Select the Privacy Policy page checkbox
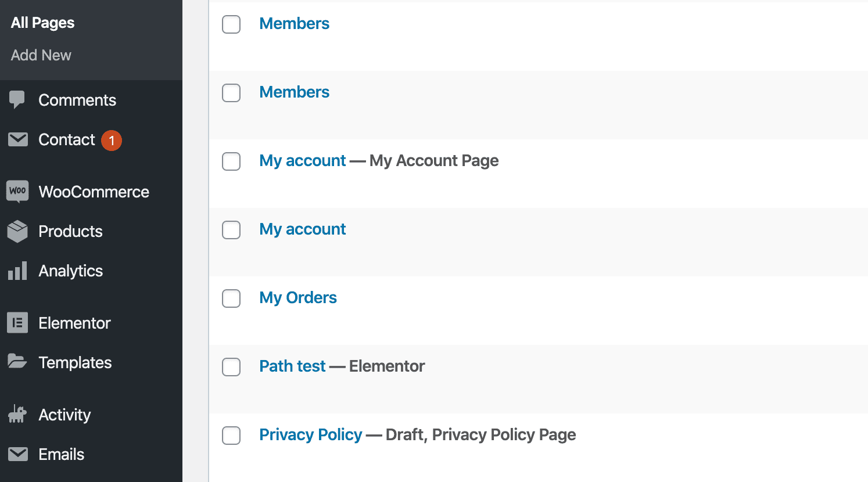868x482 pixels. point(231,436)
